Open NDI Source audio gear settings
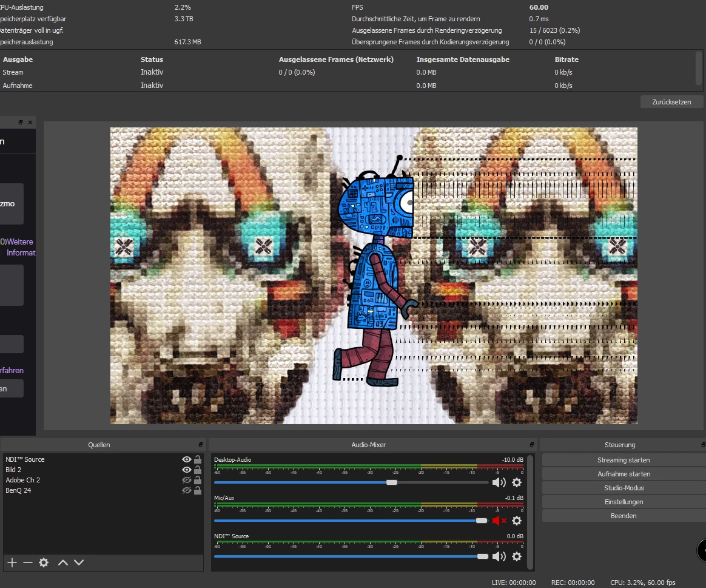706x588 pixels. point(517,556)
